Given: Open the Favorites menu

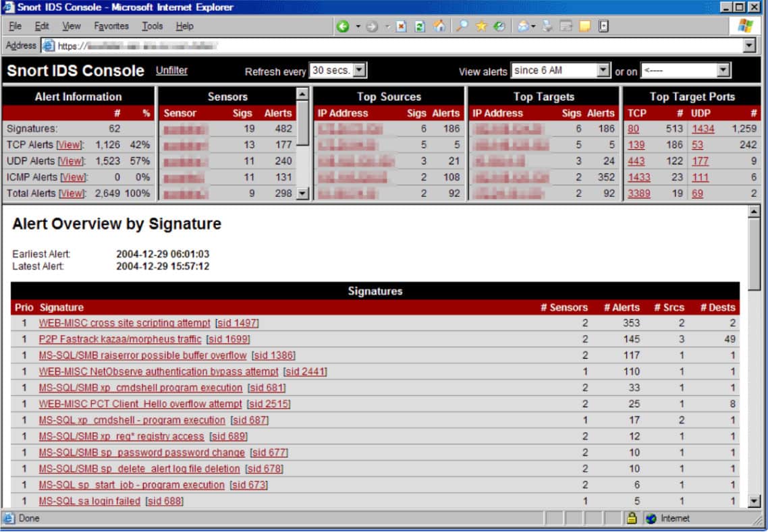Looking at the screenshot, I should [x=111, y=26].
